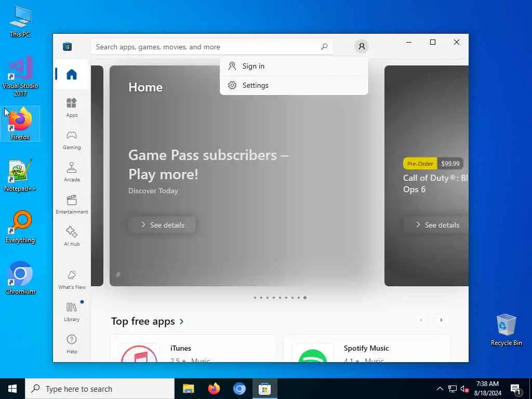Go to the Gaming section
This screenshot has width=532, height=399.
coord(72,140)
